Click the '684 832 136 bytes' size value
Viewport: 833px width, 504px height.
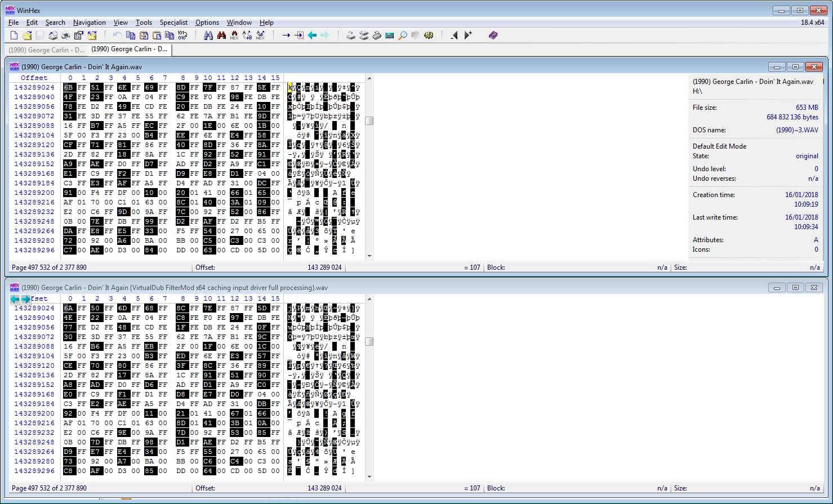coord(792,117)
